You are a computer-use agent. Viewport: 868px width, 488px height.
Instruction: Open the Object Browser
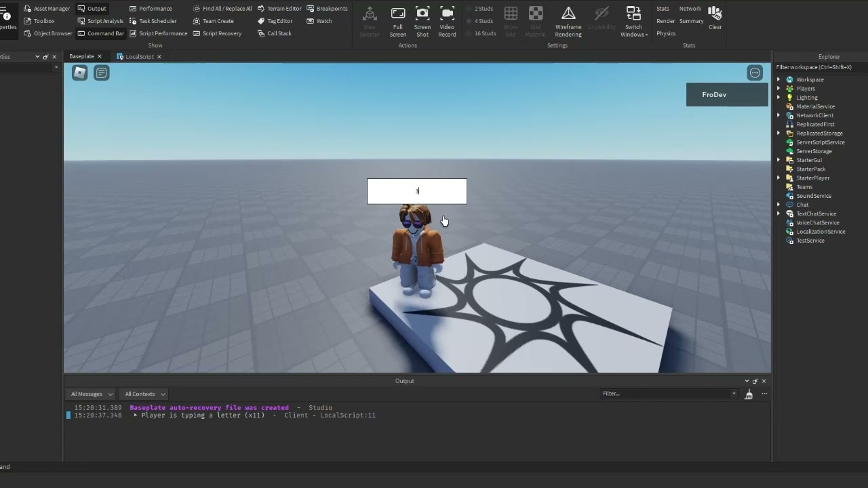(47, 33)
